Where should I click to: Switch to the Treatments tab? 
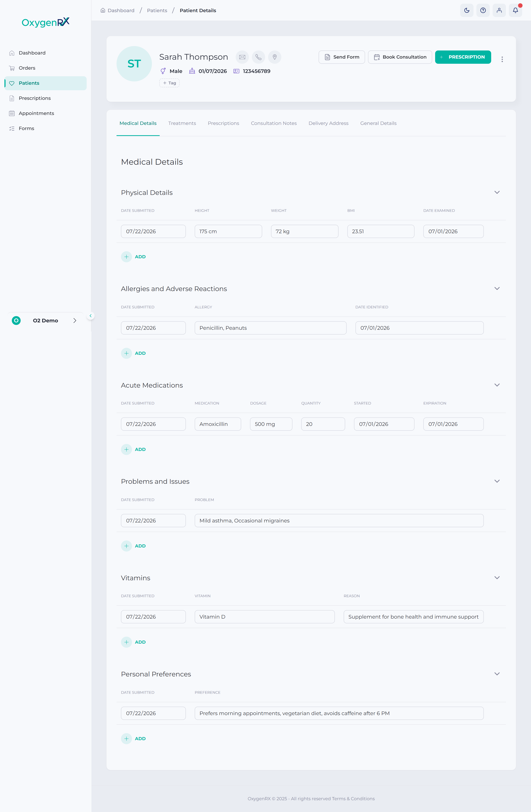click(x=182, y=123)
